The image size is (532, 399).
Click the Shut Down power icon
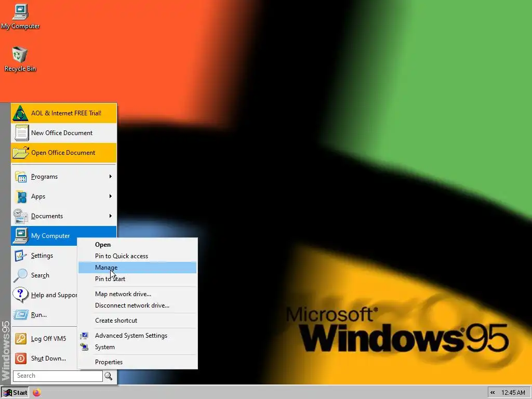(x=21, y=358)
